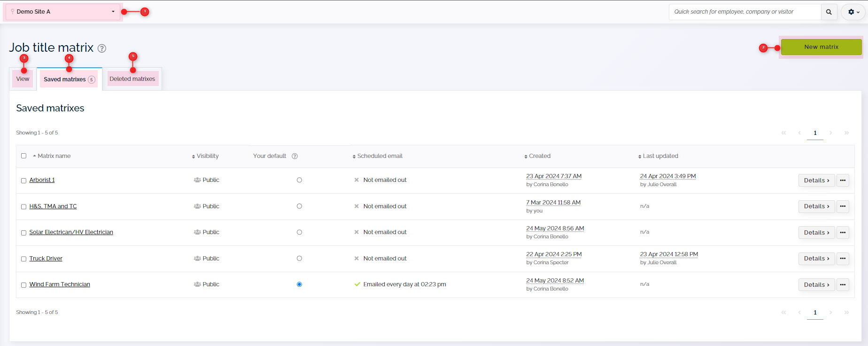The height and width of the screenshot is (346, 868).
Task: Focus the quick search input field
Action: [744, 12]
